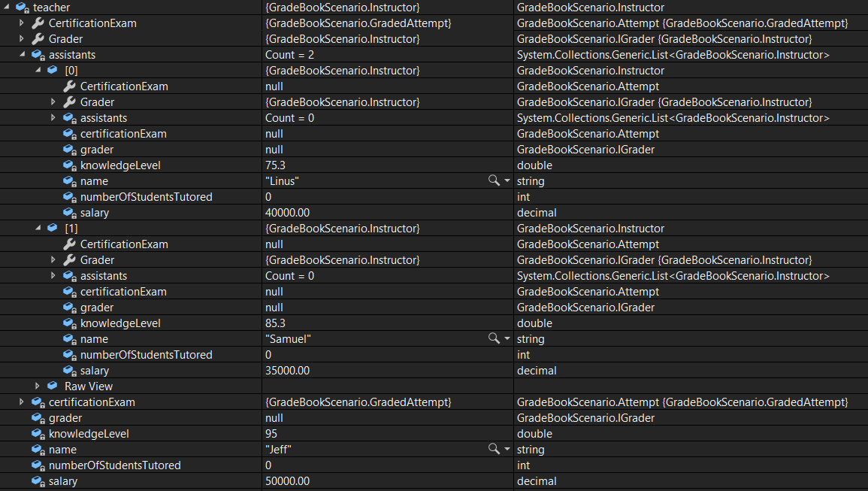The width and height of the screenshot is (868, 491).
Task: Open the text visualizer magnifier for "Linus"
Action: pyautogui.click(x=493, y=180)
